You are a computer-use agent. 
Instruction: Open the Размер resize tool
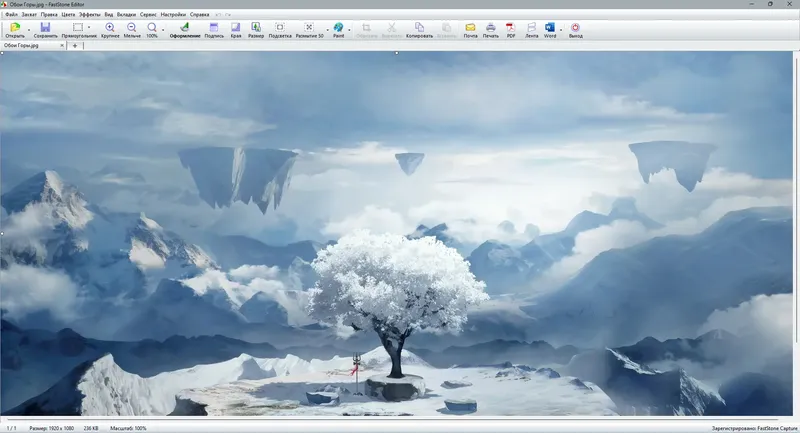click(256, 30)
